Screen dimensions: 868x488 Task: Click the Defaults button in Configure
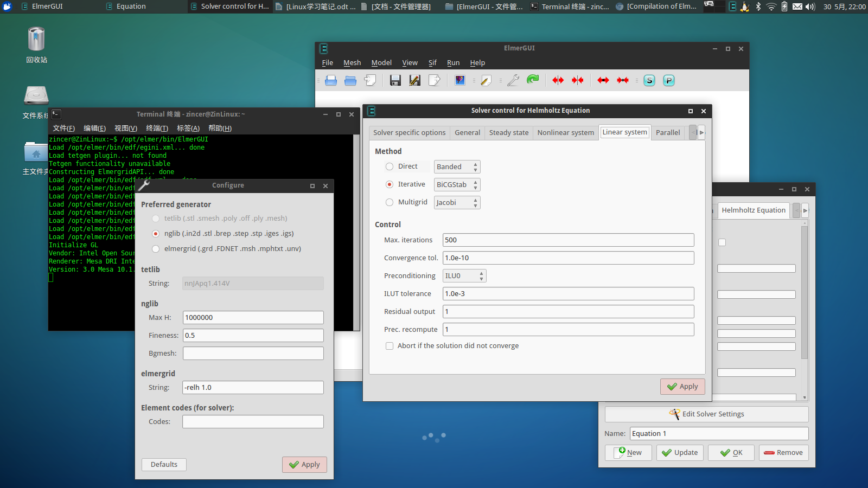pyautogui.click(x=164, y=465)
